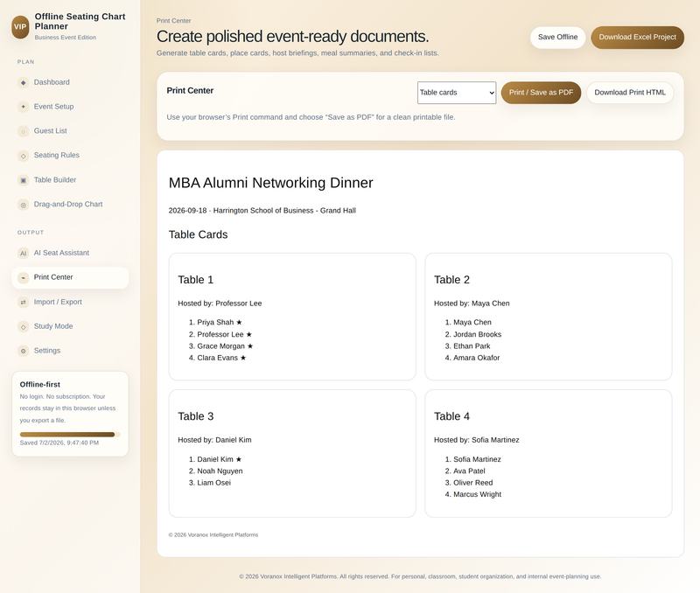The image size is (700, 593).
Task: Click the AI Seat Assistant icon
Action: tap(24, 253)
